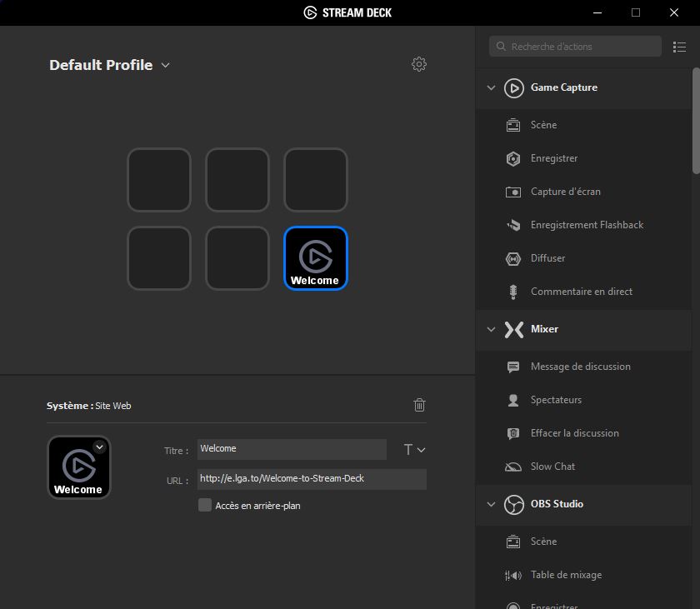This screenshot has width=700, height=609.
Task: Click the Mixer category logo icon
Action: pos(514,330)
